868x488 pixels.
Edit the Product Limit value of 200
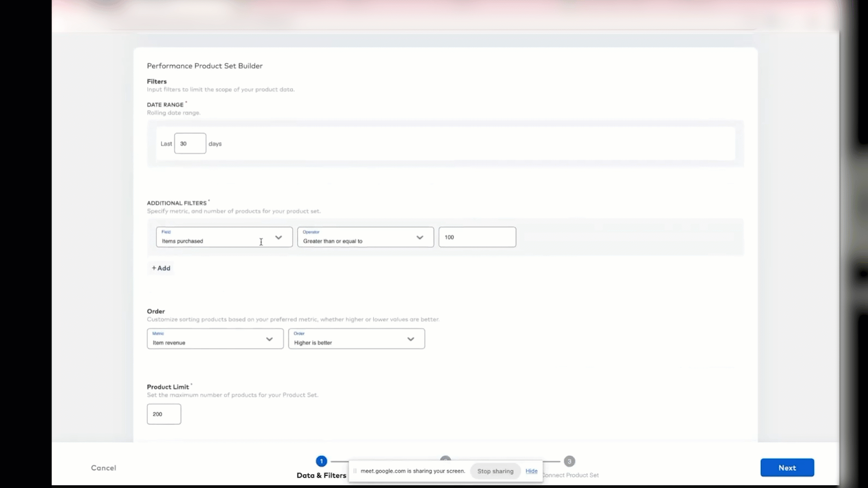pos(164,413)
